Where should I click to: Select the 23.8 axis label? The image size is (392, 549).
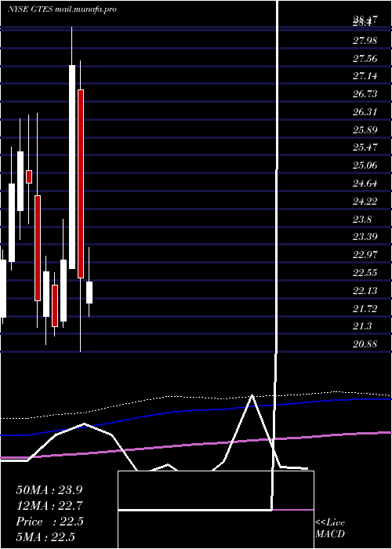362,219
